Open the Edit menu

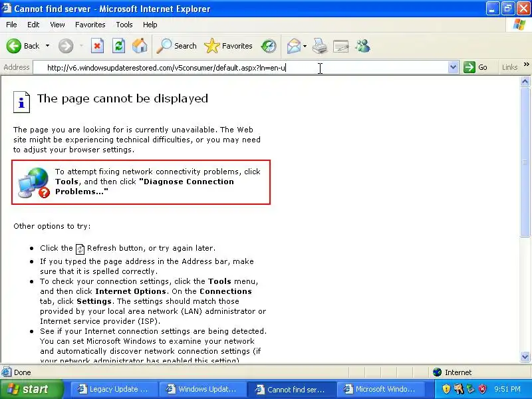pyautogui.click(x=33, y=25)
